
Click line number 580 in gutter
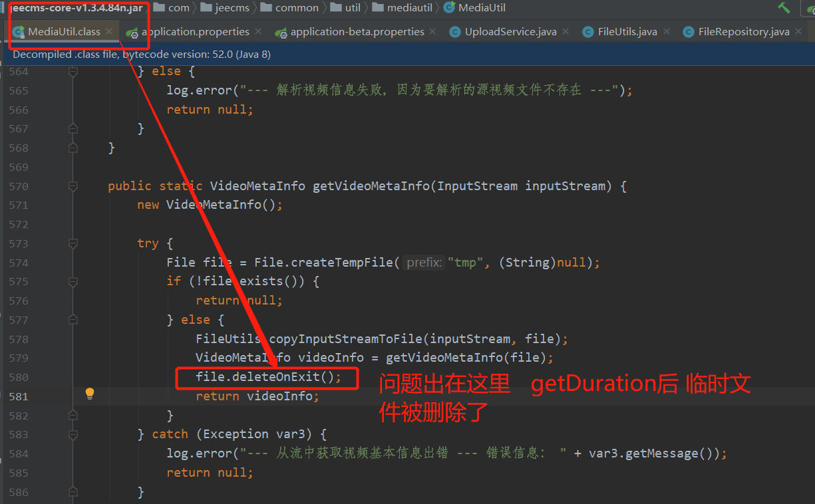[x=19, y=377]
